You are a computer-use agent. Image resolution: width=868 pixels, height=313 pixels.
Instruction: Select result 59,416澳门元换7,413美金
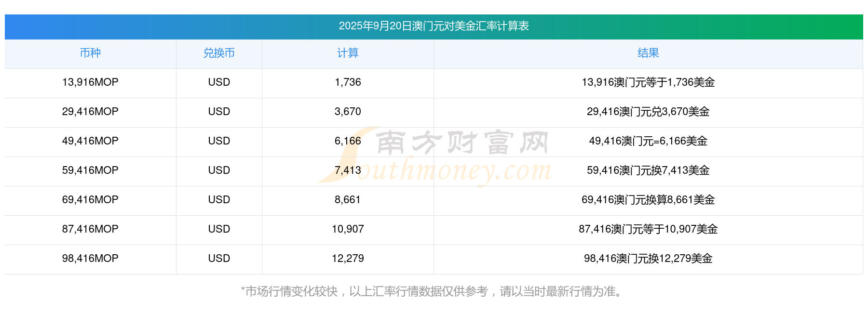click(648, 170)
